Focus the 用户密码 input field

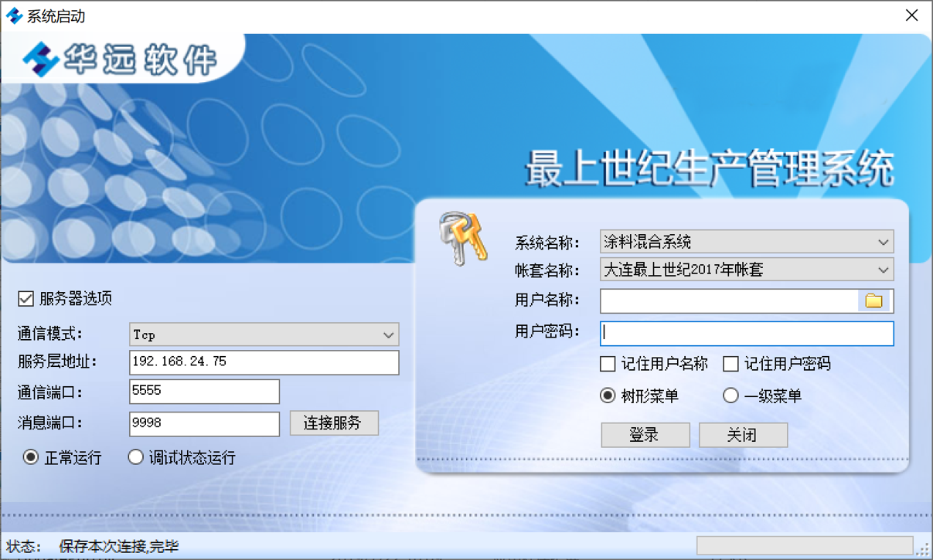point(746,333)
